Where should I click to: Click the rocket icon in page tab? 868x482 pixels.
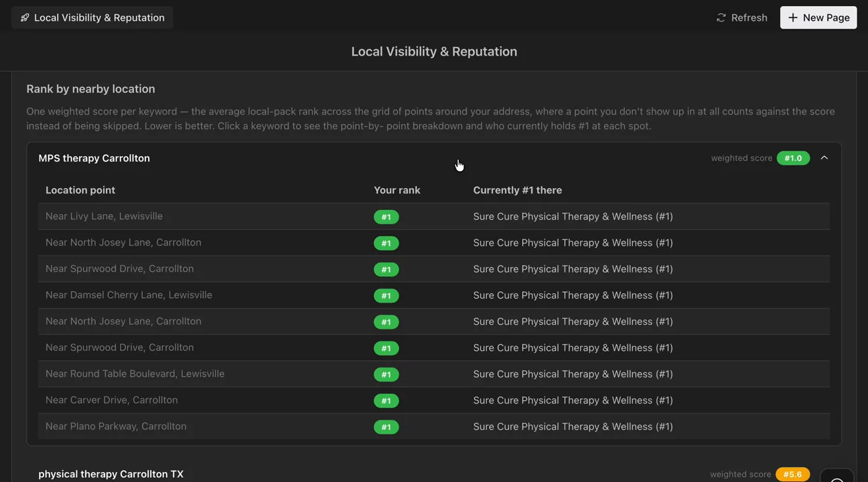tap(25, 17)
